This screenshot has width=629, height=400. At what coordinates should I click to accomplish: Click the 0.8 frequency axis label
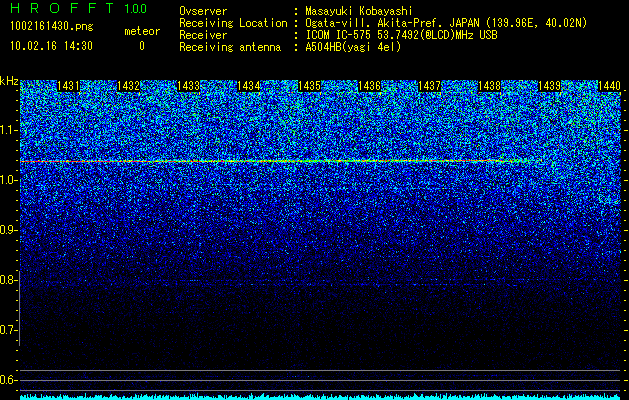point(9,280)
